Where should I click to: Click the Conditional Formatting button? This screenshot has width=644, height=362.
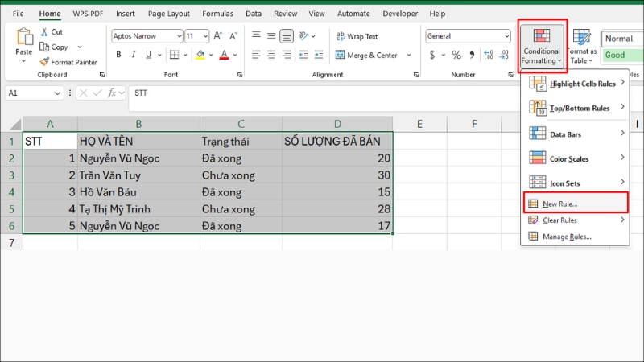click(x=542, y=46)
